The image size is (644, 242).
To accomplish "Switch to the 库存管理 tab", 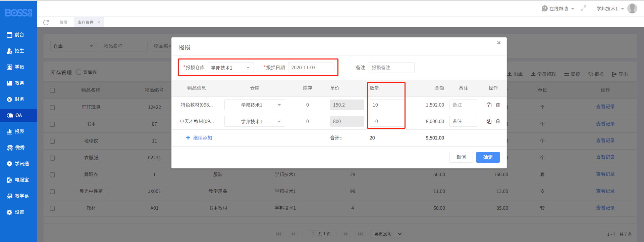I will pos(86,22).
